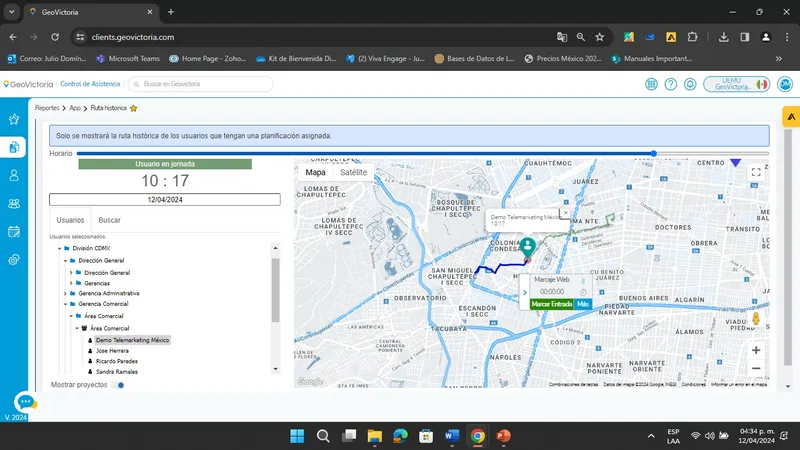
Task: Open the groups icon in left sidebar
Action: (14, 204)
